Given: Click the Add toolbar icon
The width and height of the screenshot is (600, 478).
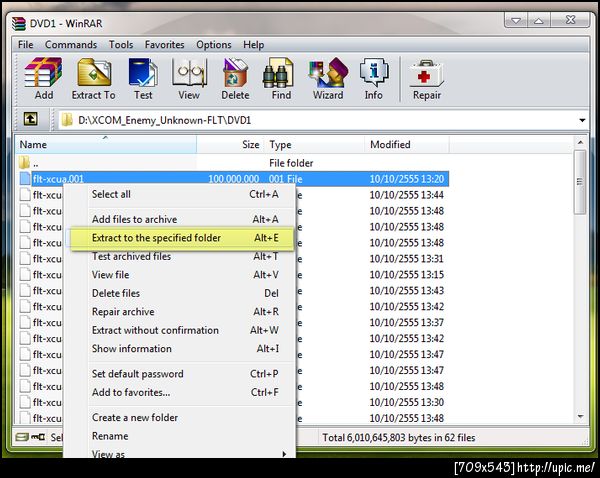Looking at the screenshot, I should coord(43,78).
